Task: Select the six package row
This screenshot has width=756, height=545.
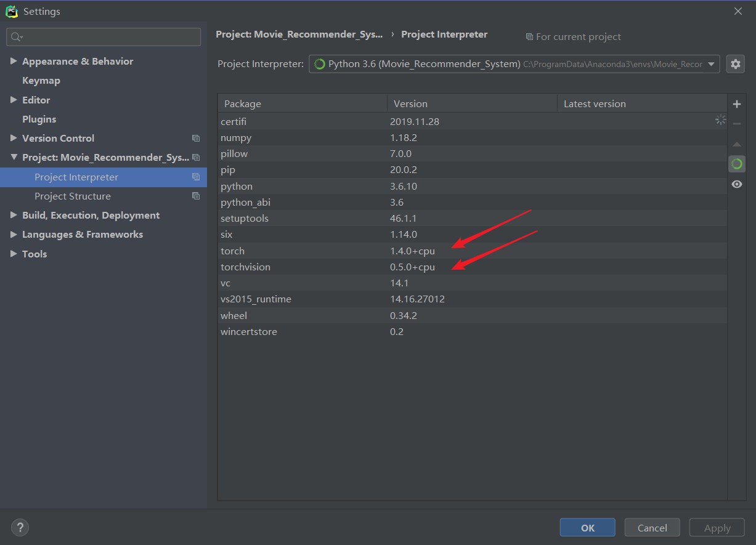Action: pyautogui.click(x=473, y=234)
